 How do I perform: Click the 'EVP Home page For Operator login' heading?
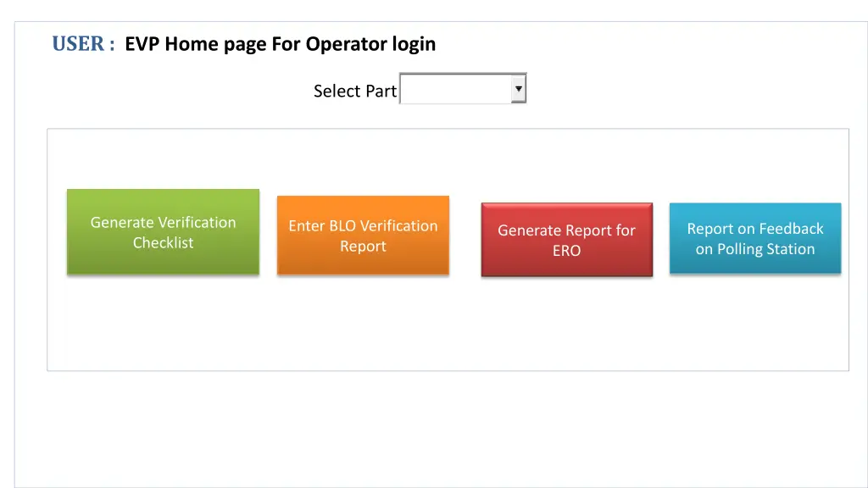(280, 44)
